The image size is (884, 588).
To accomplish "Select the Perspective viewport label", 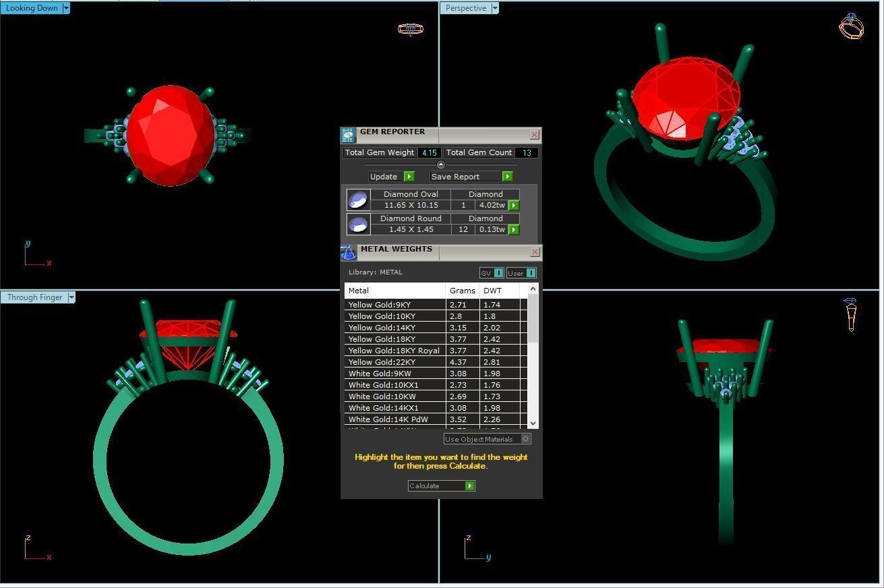I will pos(466,8).
